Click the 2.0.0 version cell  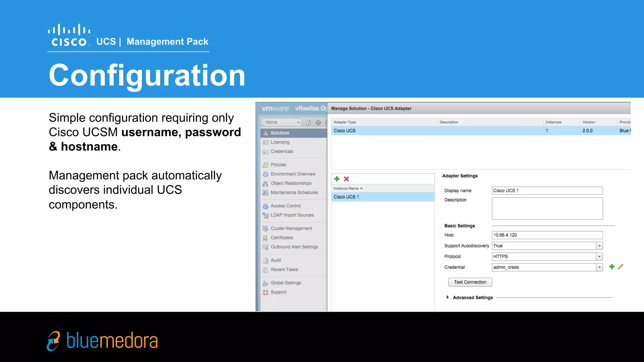[x=587, y=131]
